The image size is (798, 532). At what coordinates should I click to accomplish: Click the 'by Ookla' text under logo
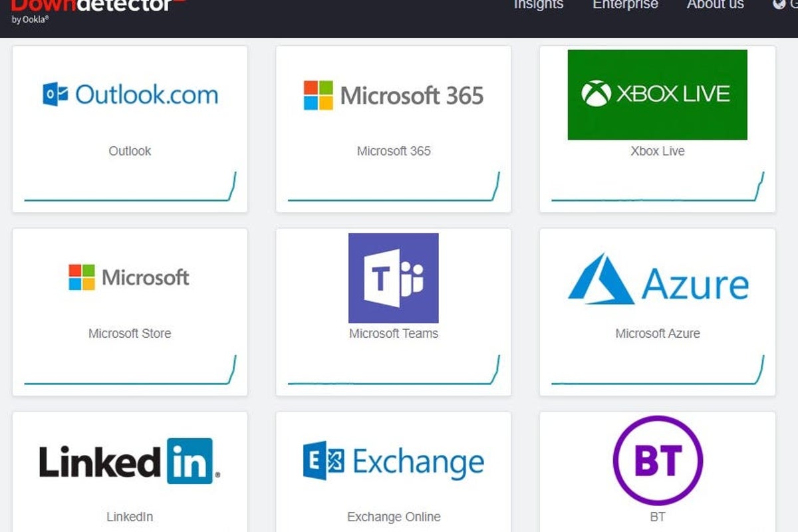point(30,19)
